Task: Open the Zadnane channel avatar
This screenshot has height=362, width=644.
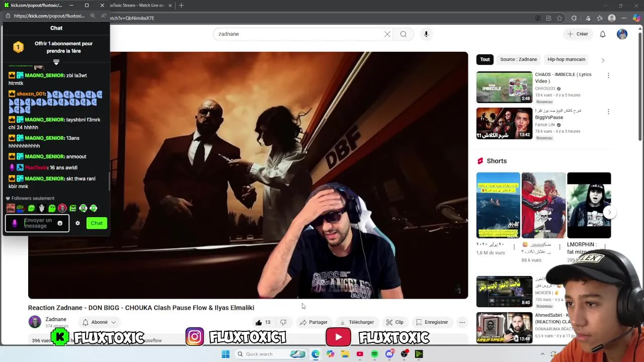Action: coord(35,322)
